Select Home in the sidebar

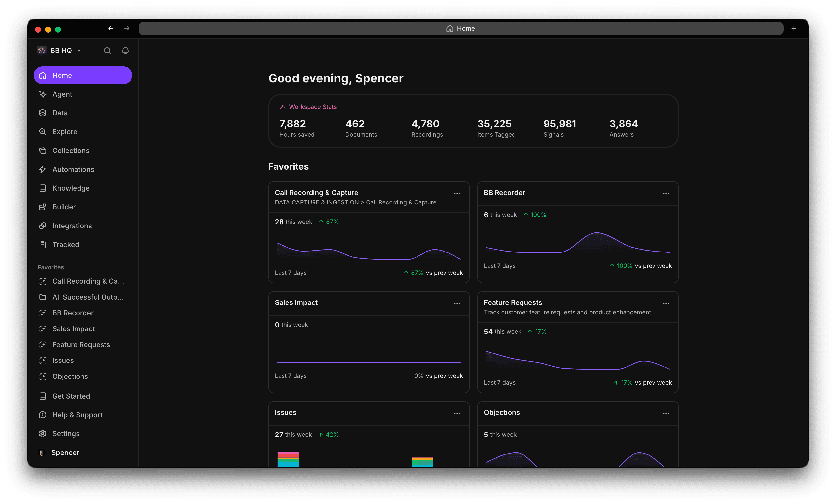(x=83, y=75)
